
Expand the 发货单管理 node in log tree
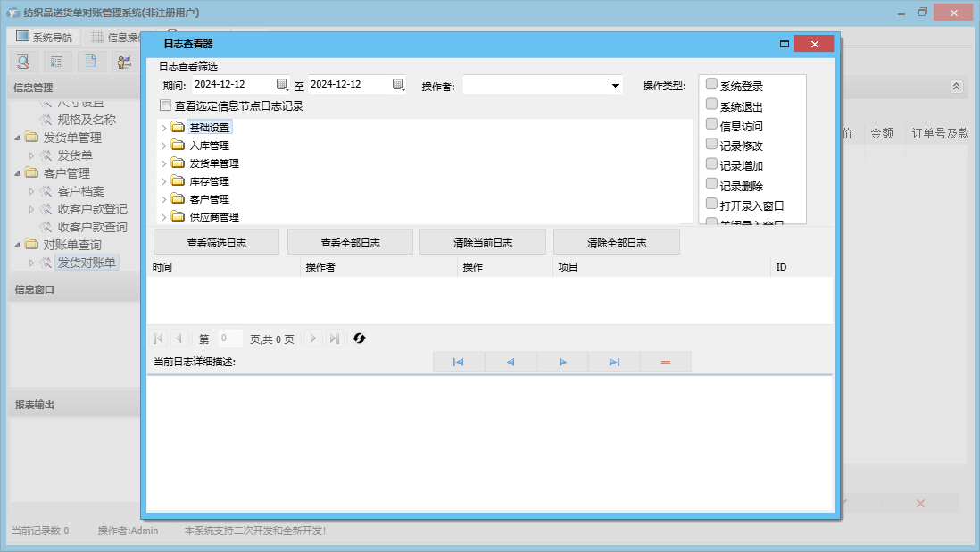[163, 163]
